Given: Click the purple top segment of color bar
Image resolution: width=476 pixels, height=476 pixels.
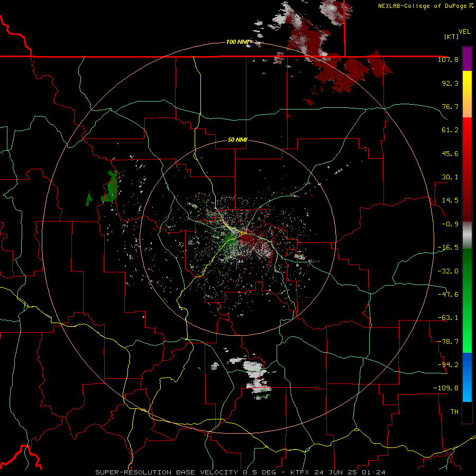Looking at the screenshot, I should [467, 59].
